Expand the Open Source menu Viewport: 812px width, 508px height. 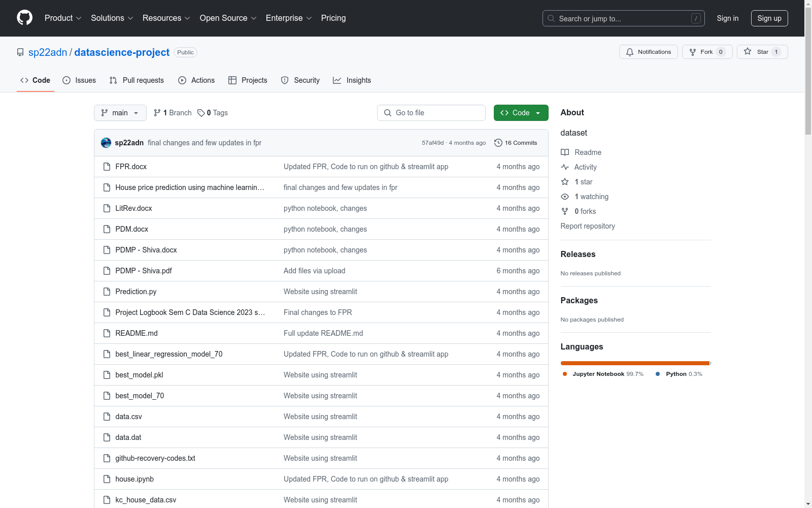pos(228,18)
